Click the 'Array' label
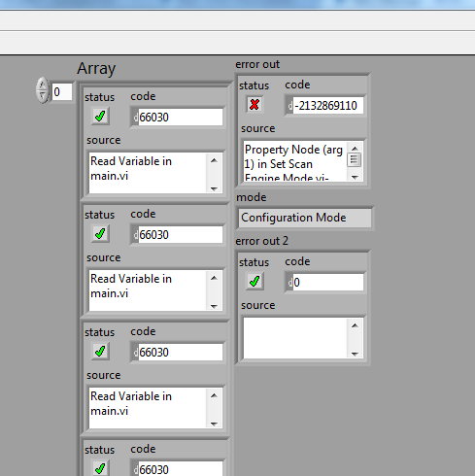475x476 pixels. coord(96,69)
